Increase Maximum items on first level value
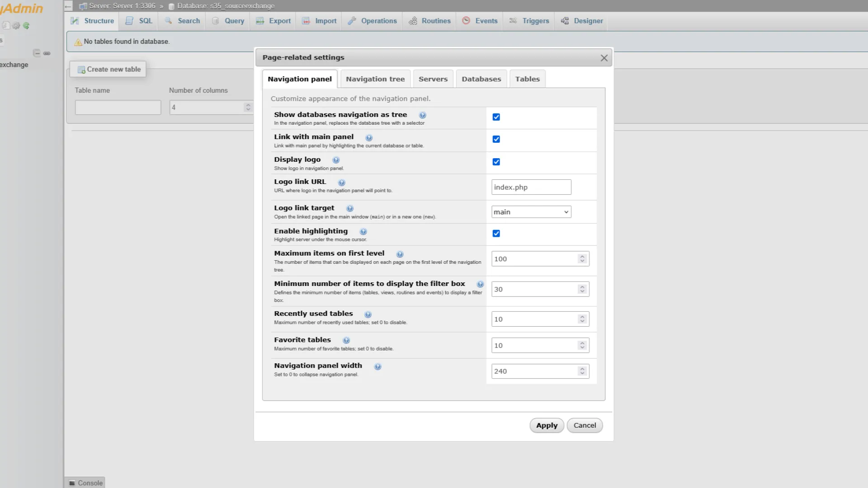Screen dimensions: 868x488 point(582,256)
